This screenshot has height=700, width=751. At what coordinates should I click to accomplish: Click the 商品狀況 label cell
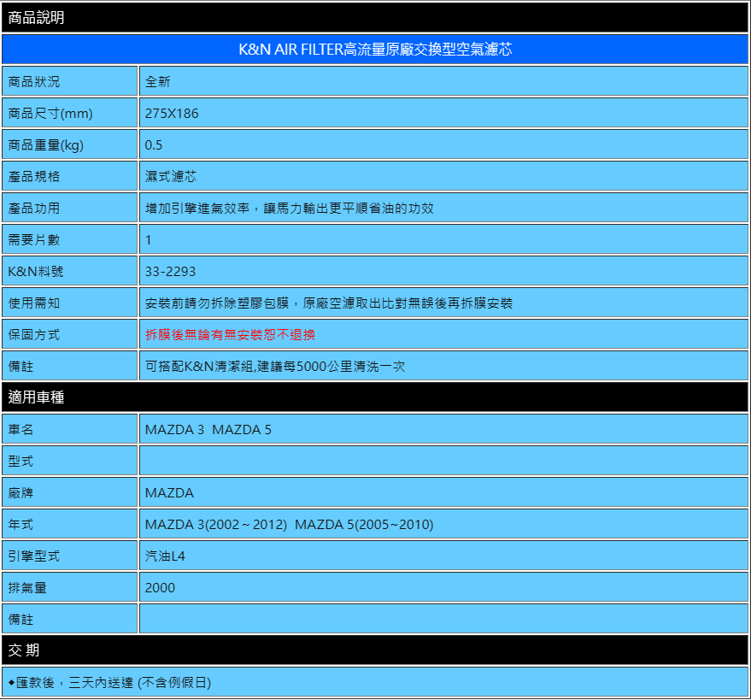pyautogui.click(x=70, y=81)
